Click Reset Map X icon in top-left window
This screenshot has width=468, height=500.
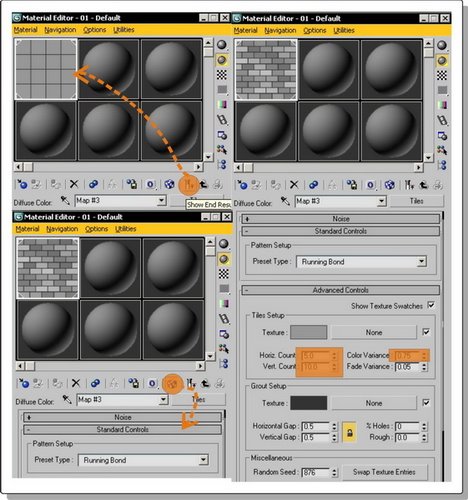click(x=74, y=184)
